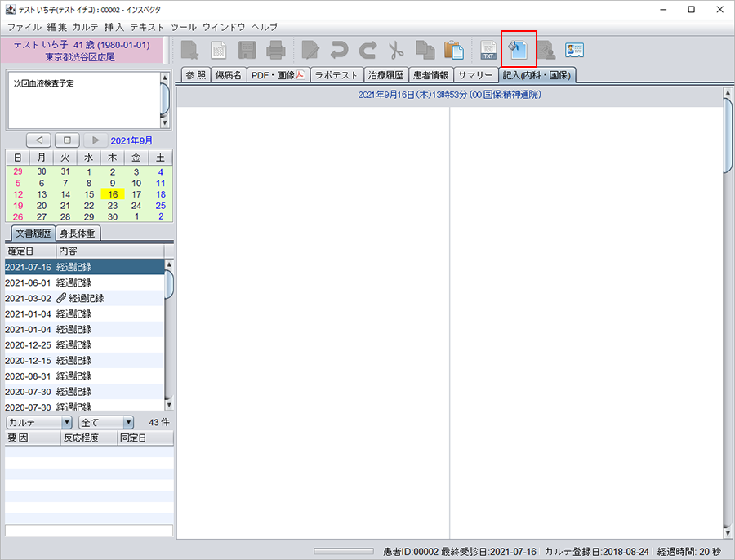Click the scissors Cut icon
Image resolution: width=735 pixels, height=560 pixels.
point(396,50)
